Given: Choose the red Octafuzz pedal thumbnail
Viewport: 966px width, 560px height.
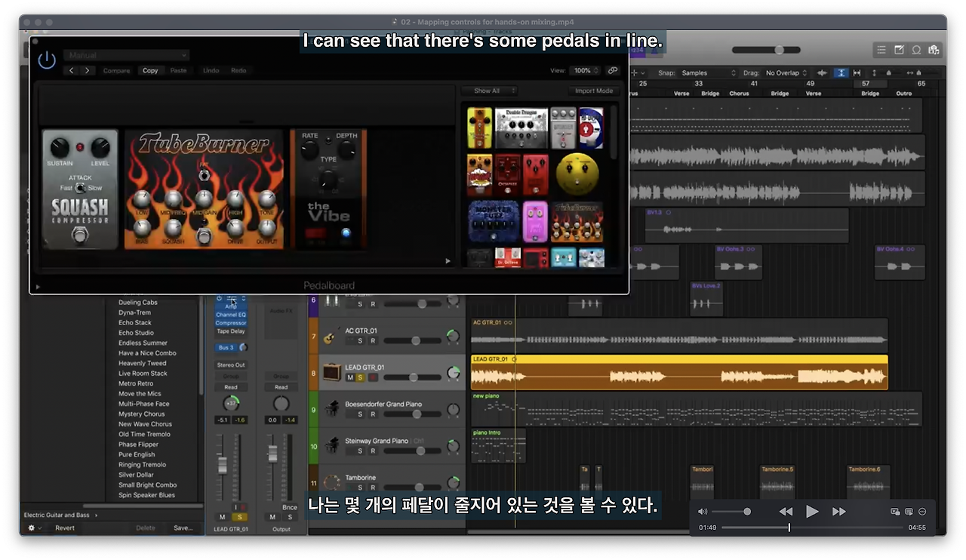Looking at the screenshot, I should coord(508,174).
